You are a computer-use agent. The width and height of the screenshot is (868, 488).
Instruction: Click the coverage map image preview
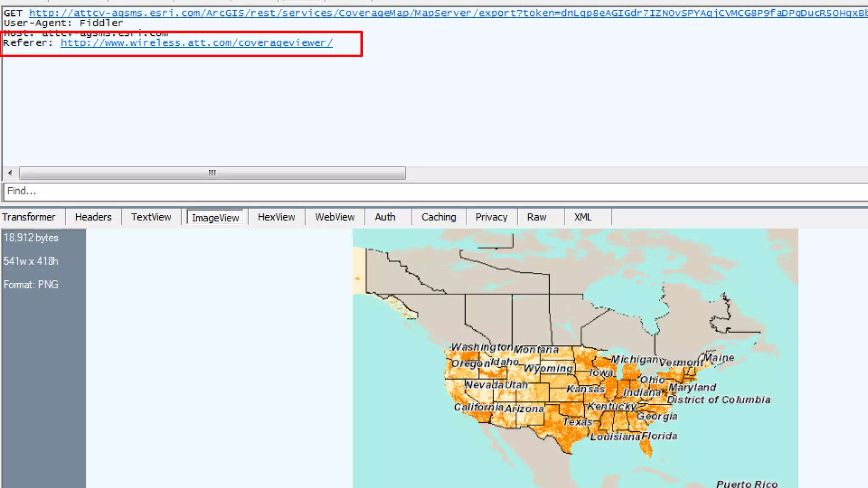coord(575,358)
